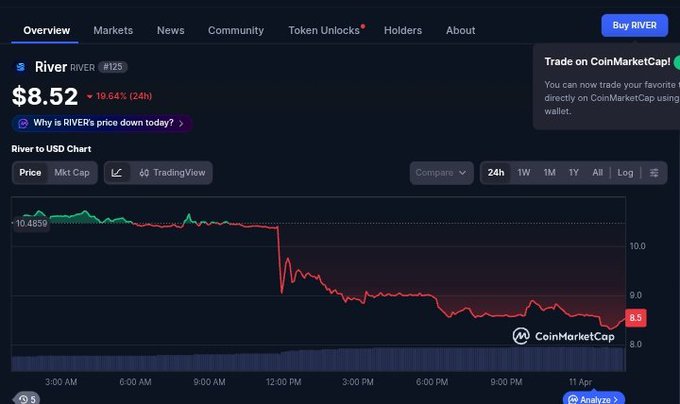
Task: Click the River coin logo icon
Action: coord(20,67)
